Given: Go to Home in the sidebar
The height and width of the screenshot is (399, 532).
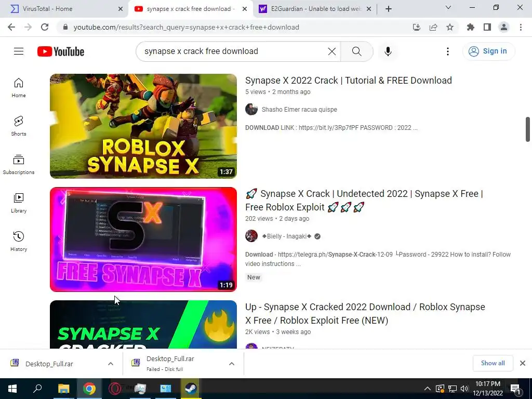Looking at the screenshot, I should pos(19,88).
